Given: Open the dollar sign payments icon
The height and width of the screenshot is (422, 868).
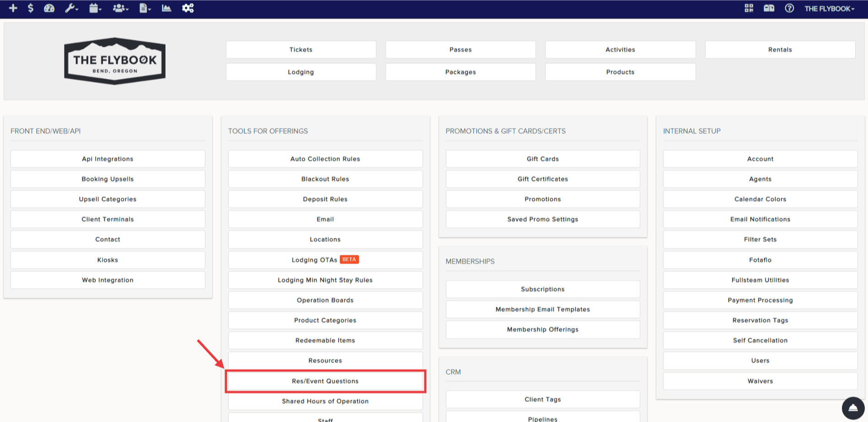Looking at the screenshot, I should pyautogui.click(x=31, y=8).
